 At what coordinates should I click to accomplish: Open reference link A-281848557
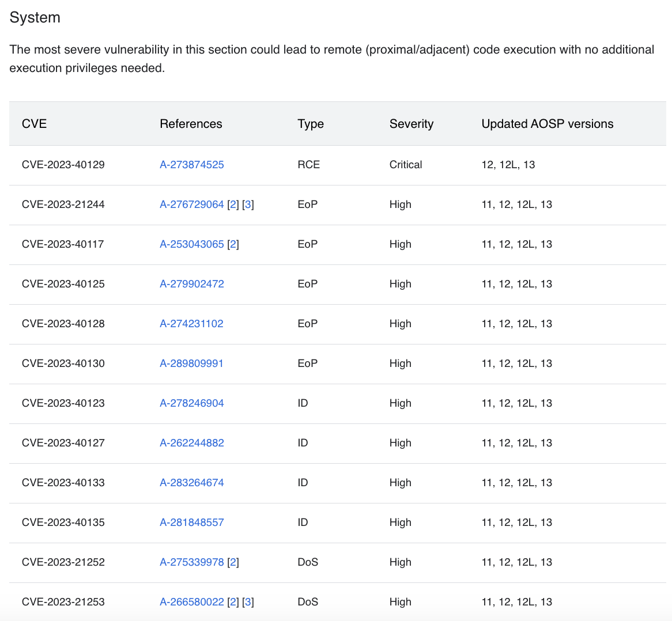point(191,522)
